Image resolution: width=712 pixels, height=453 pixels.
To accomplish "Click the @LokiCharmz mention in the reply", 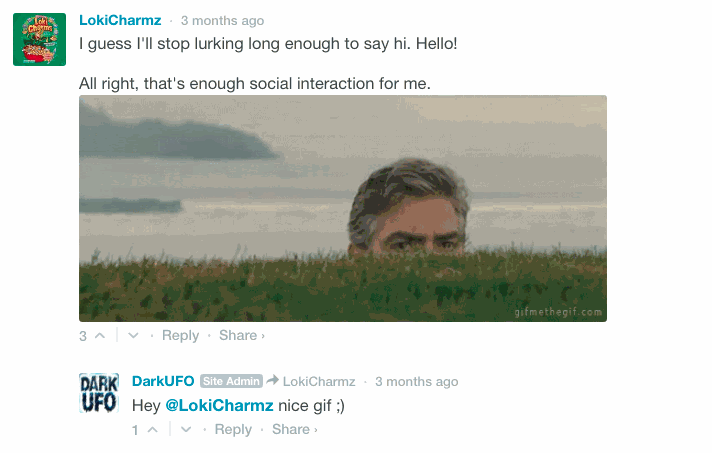I will [x=219, y=405].
